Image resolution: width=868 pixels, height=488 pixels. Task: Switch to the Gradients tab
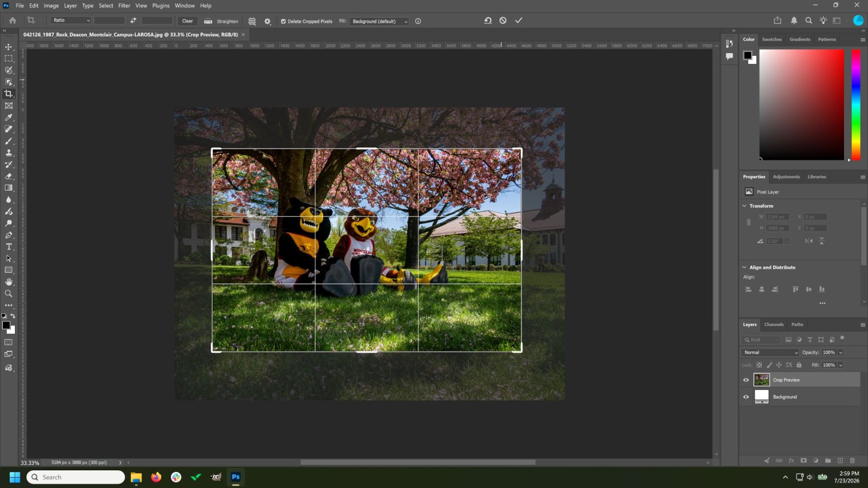[x=799, y=39]
